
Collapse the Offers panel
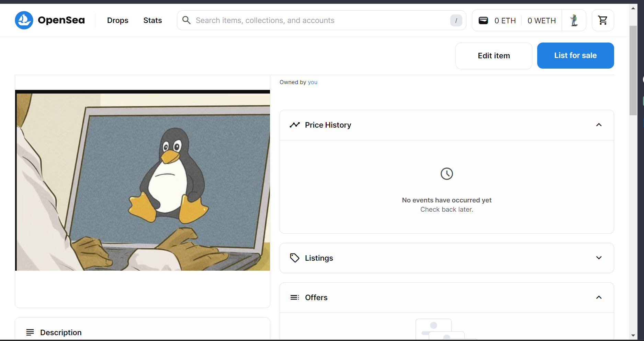pos(599,297)
